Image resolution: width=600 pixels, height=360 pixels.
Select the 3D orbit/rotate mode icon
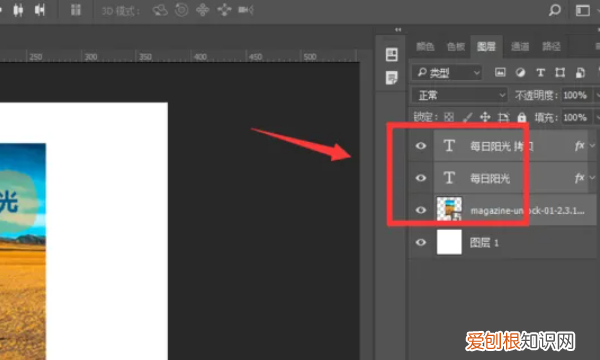(x=160, y=10)
